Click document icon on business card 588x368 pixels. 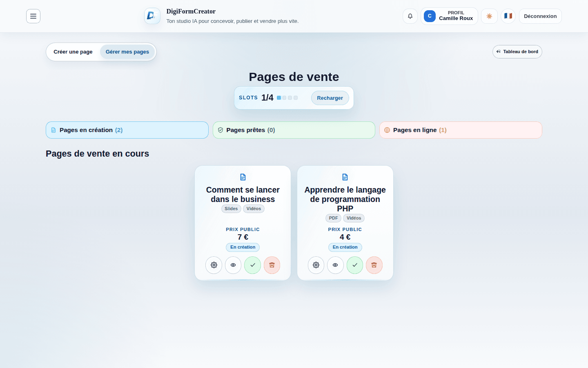[243, 177]
